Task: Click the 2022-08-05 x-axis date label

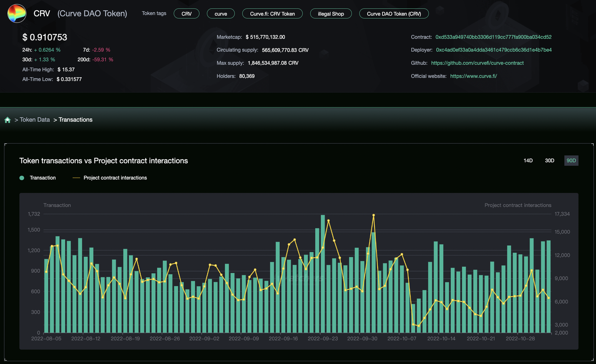Action: 46,339
